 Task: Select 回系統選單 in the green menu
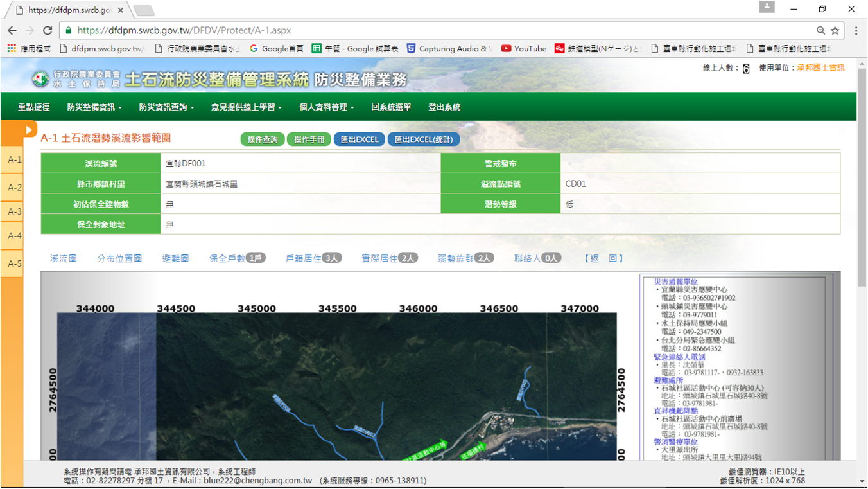click(391, 107)
